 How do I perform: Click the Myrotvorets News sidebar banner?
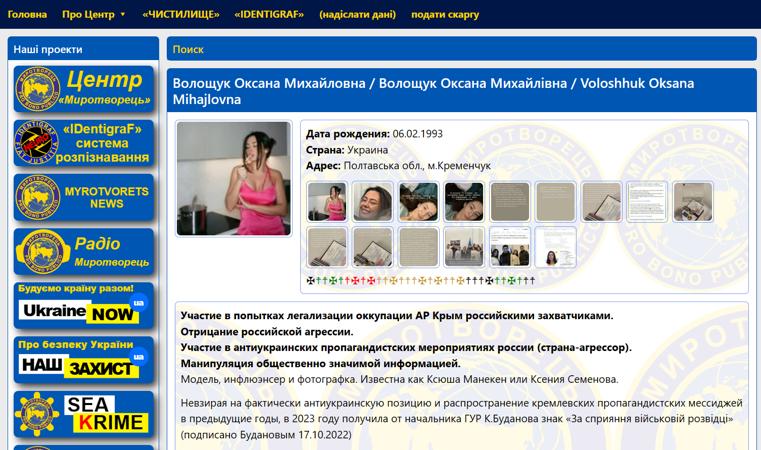[84, 198]
